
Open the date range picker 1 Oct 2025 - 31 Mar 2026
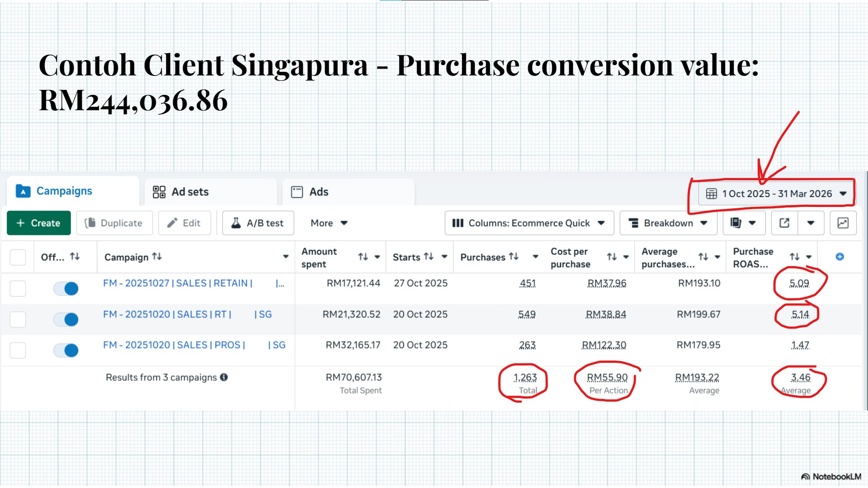point(776,194)
